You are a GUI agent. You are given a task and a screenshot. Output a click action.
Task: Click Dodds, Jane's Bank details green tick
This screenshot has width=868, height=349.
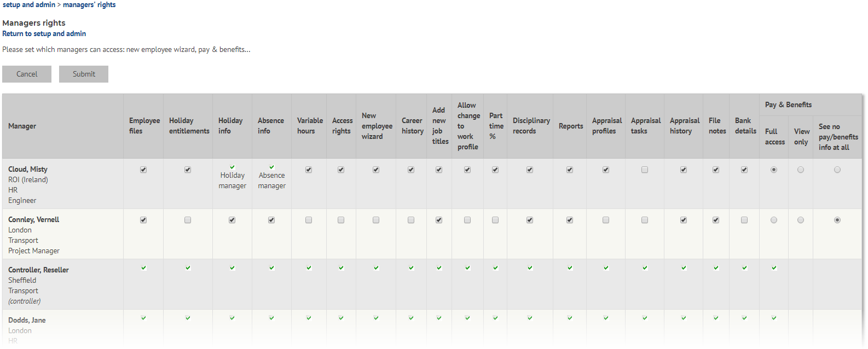point(744,318)
